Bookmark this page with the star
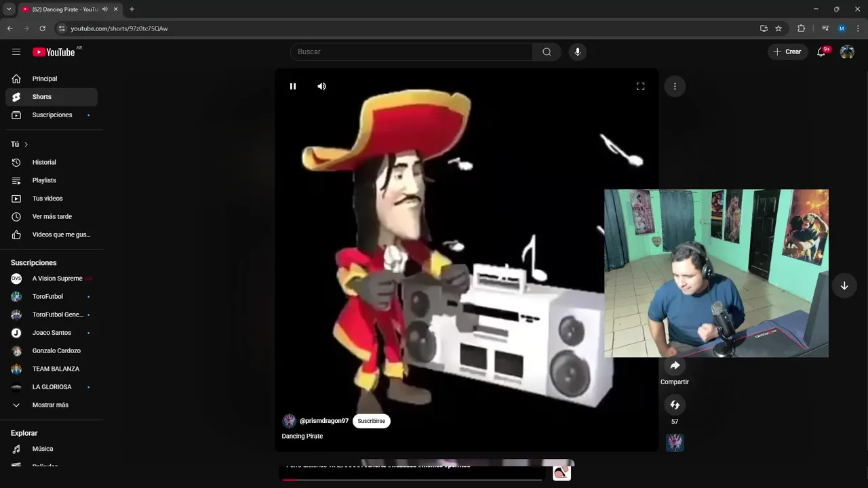Screen dimensions: 868x488 pyautogui.click(x=778, y=28)
